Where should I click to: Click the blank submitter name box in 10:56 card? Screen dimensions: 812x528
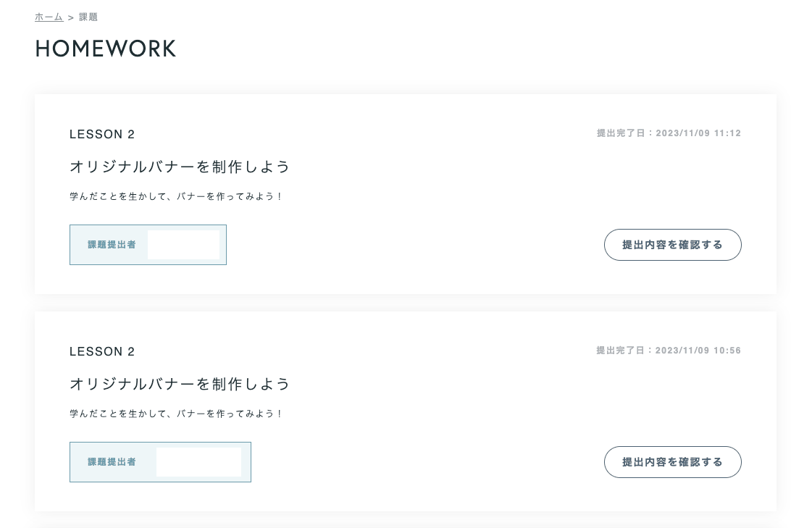tap(198, 462)
